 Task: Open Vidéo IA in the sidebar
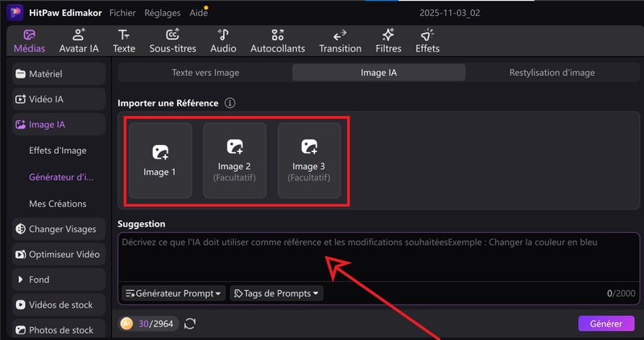[x=59, y=99]
